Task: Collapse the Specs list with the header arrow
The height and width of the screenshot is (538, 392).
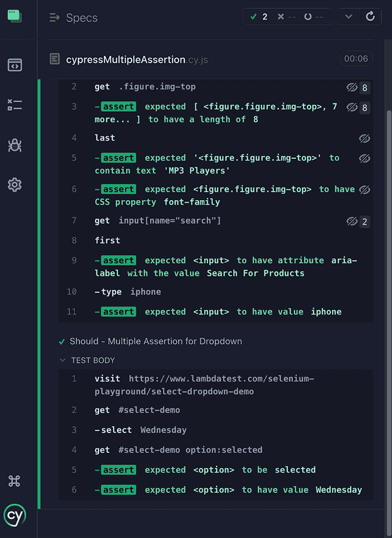Action: pos(54,17)
